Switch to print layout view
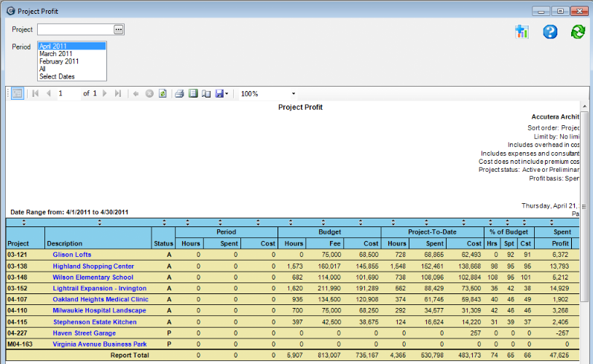This screenshot has height=364, width=593. (x=193, y=94)
